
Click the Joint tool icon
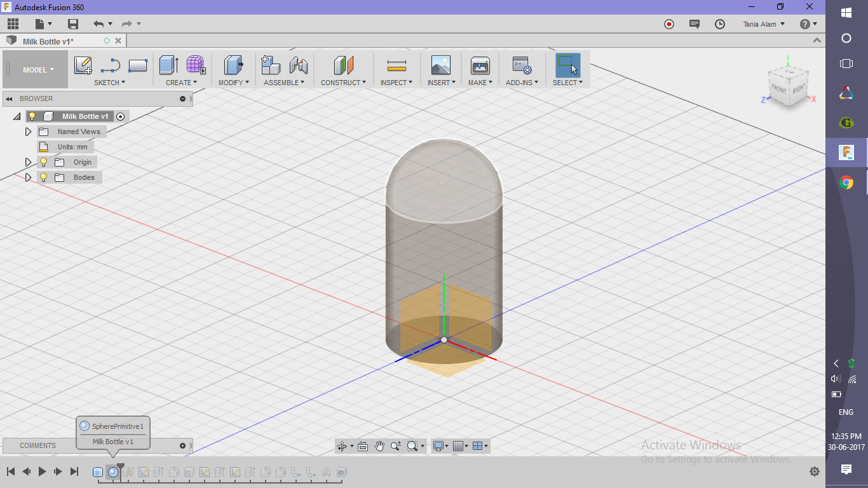tap(298, 65)
